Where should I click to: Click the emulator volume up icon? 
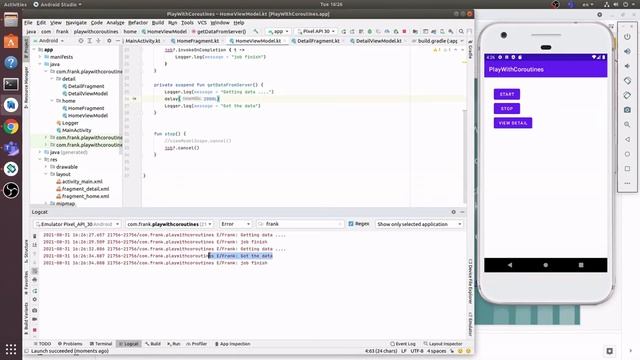coord(627,51)
